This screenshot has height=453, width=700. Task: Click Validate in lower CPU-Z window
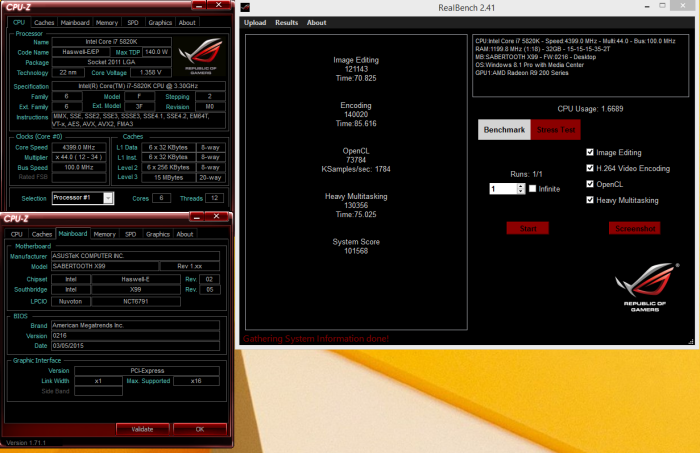[142, 429]
